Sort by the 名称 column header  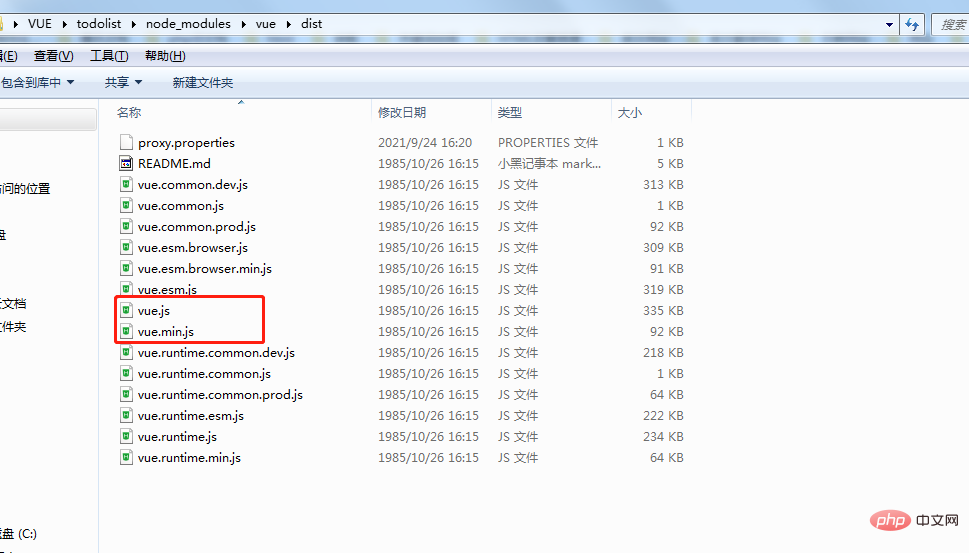pos(129,112)
